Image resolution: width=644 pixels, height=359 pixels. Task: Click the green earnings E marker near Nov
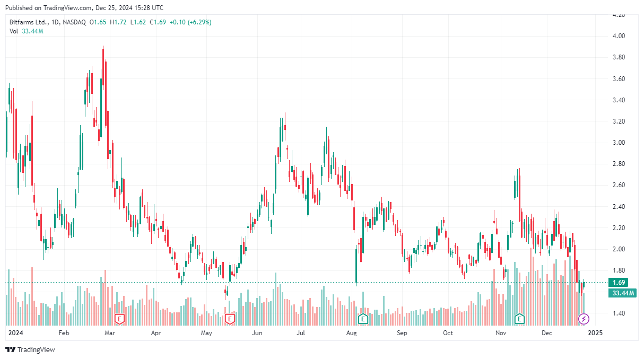[x=520, y=319]
